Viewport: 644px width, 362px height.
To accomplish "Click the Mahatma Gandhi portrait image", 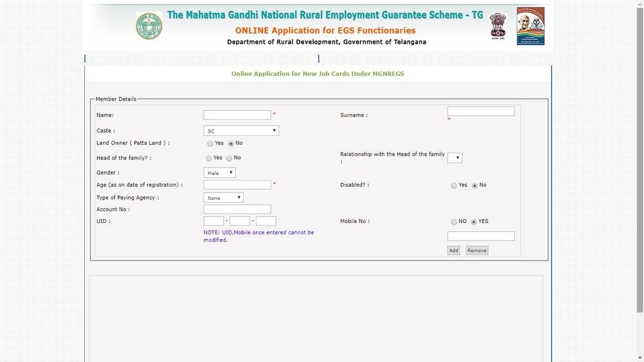I will tap(530, 26).
